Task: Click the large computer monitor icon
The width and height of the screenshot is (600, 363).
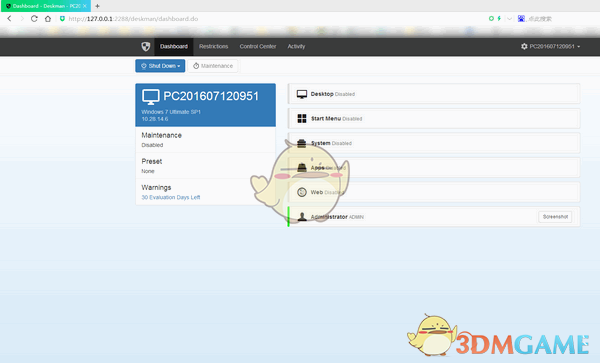Action: [151, 97]
